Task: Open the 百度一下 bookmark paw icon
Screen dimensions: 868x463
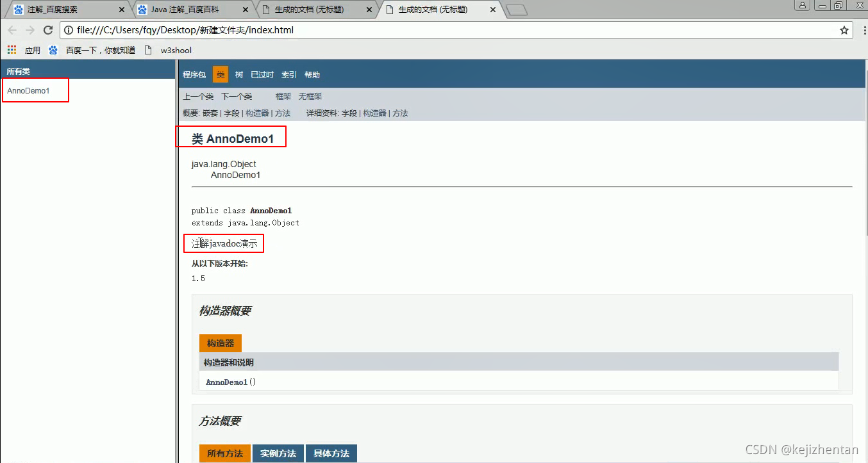Action: (53, 50)
